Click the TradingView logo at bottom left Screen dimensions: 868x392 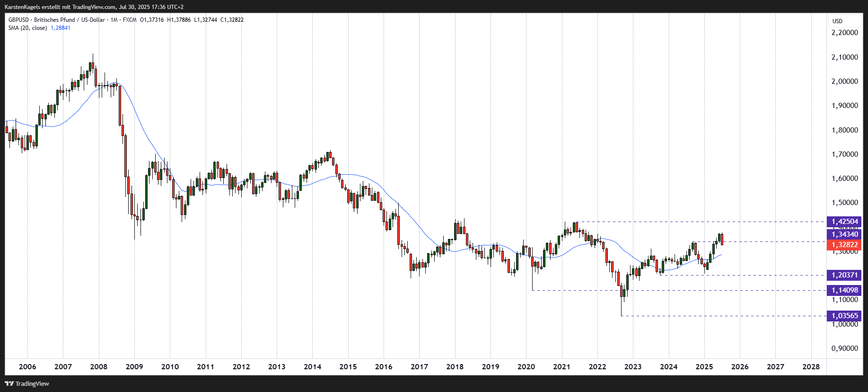[27, 383]
